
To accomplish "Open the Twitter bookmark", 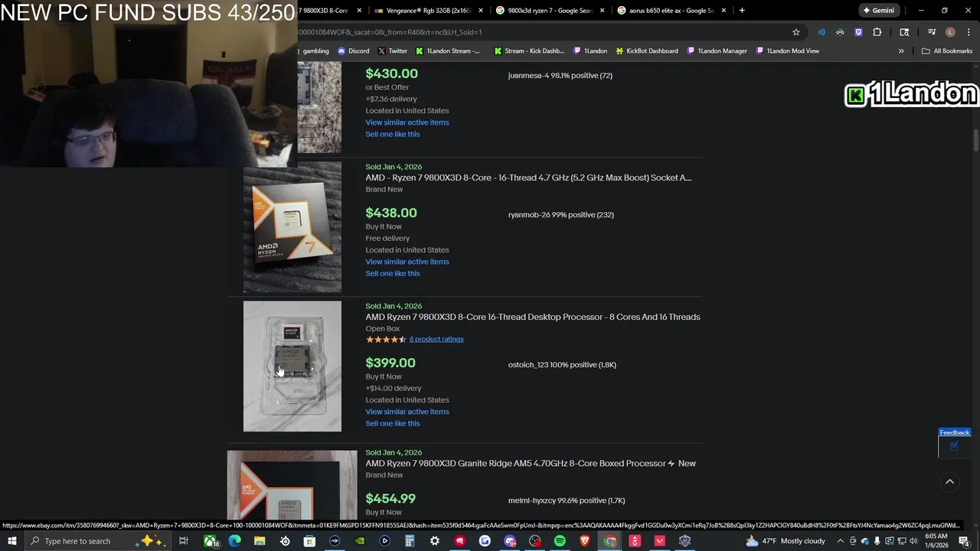I will (392, 51).
